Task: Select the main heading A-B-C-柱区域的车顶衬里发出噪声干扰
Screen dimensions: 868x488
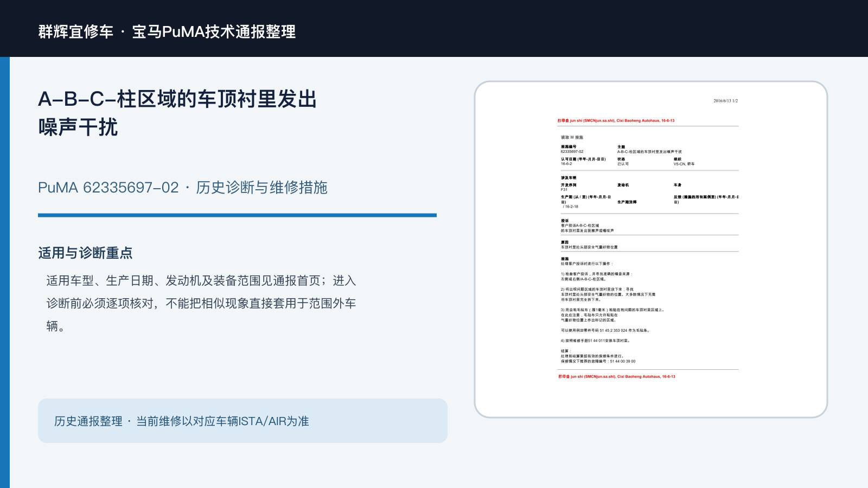Action: pos(177,113)
